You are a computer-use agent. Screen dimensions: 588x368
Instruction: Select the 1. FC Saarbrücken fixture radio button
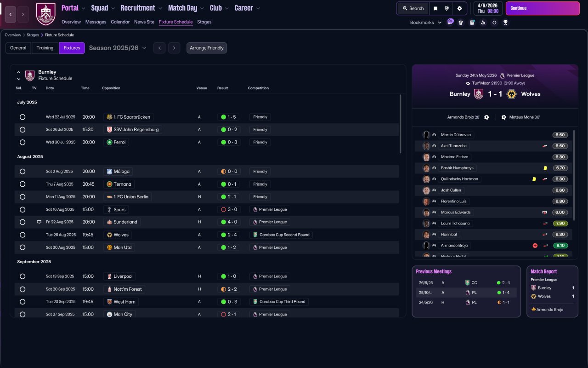pyautogui.click(x=23, y=117)
